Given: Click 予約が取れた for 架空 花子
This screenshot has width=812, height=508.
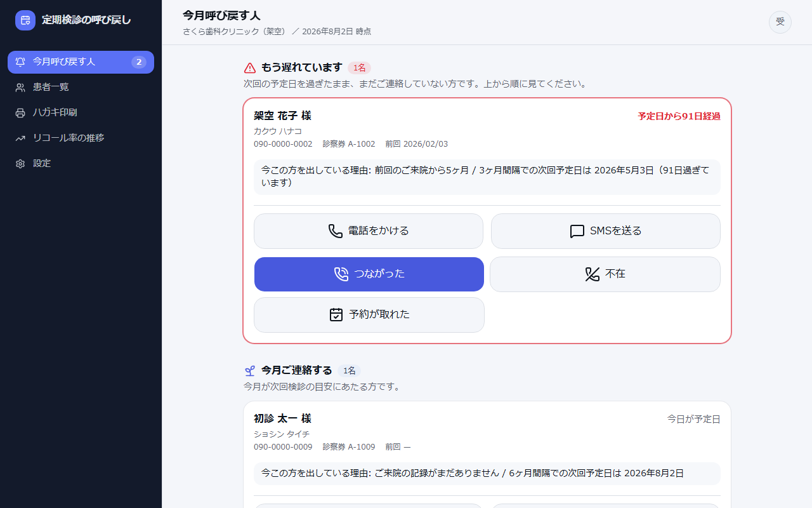Looking at the screenshot, I should (x=369, y=315).
